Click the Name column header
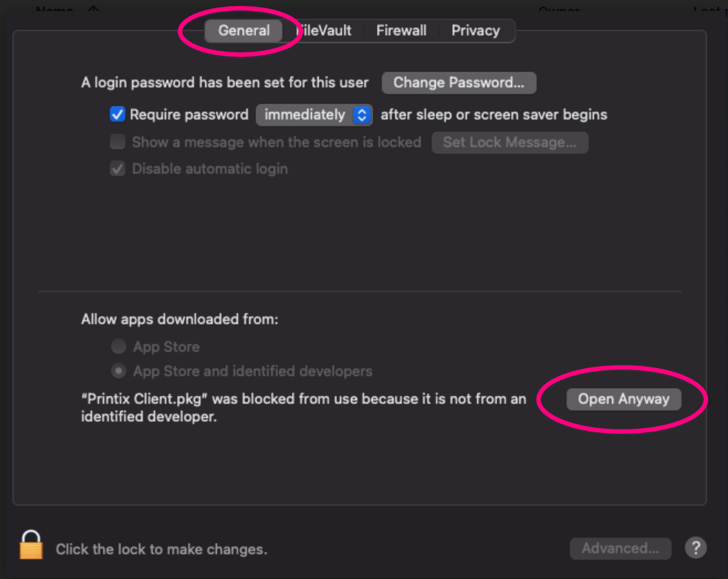728x579 pixels. tap(55, 10)
